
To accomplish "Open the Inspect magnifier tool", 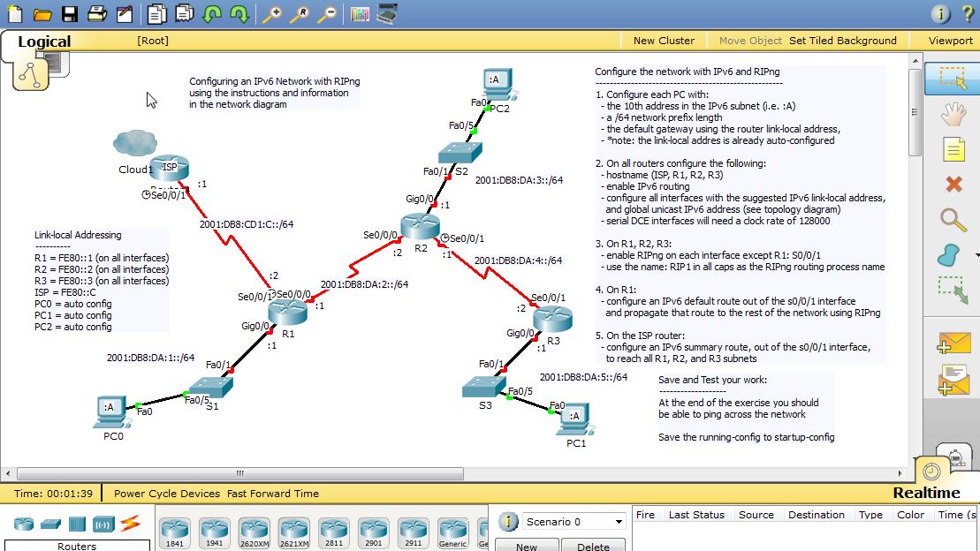I will pyautogui.click(x=954, y=220).
